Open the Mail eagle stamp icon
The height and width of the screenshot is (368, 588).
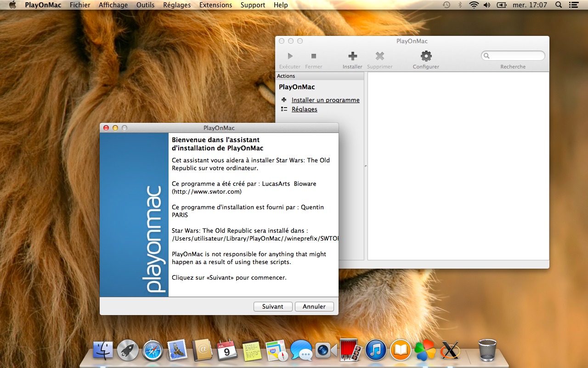177,351
